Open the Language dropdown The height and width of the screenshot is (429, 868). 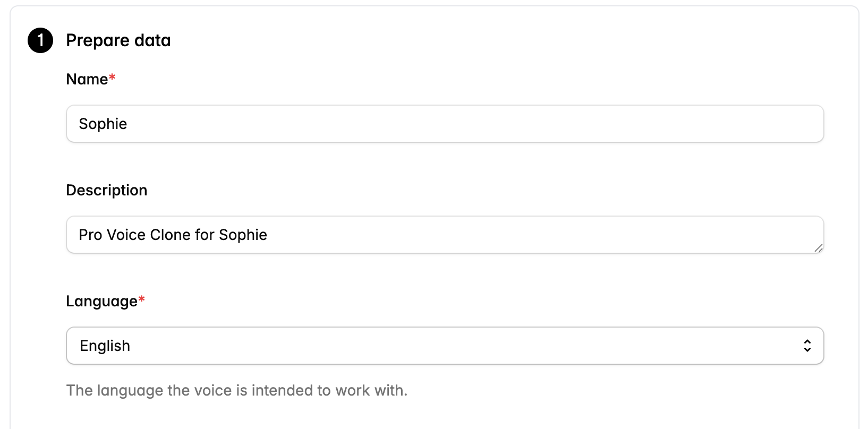445,346
